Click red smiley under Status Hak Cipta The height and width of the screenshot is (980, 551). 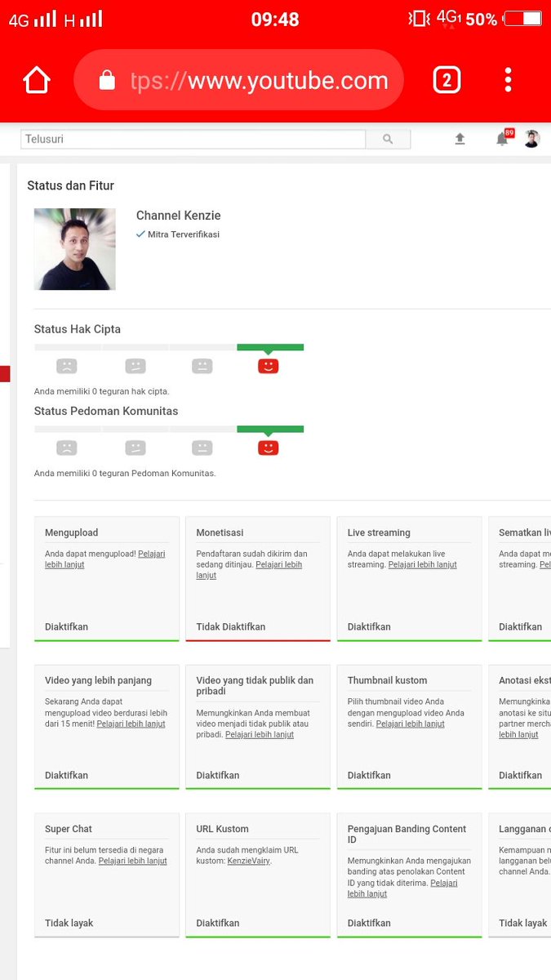(x=268, y=367)
